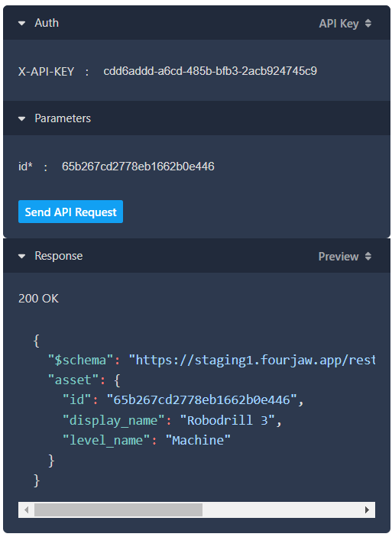Open the Preview response format dropdown
The height and width of the screenshot is (537, 392).
pos(345,257)
